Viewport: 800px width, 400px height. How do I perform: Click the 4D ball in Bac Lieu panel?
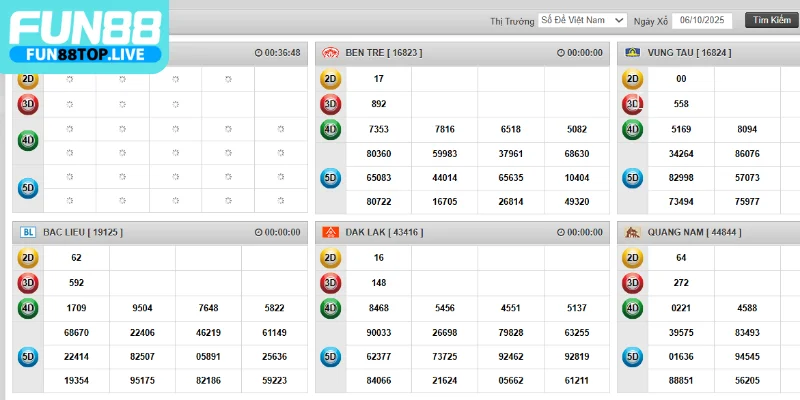pos(28,309)
